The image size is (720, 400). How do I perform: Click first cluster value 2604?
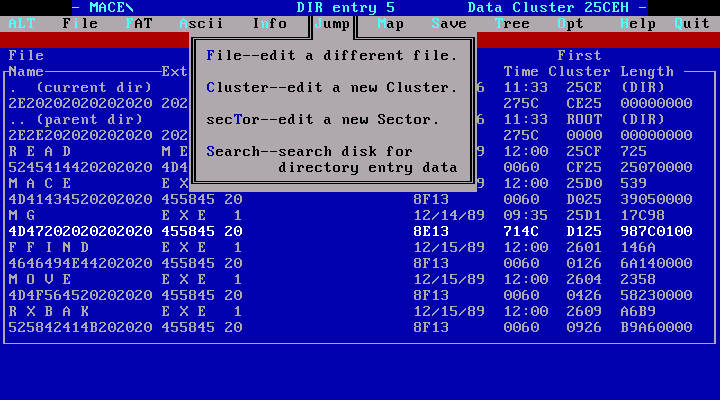click(x=584, y=280)
